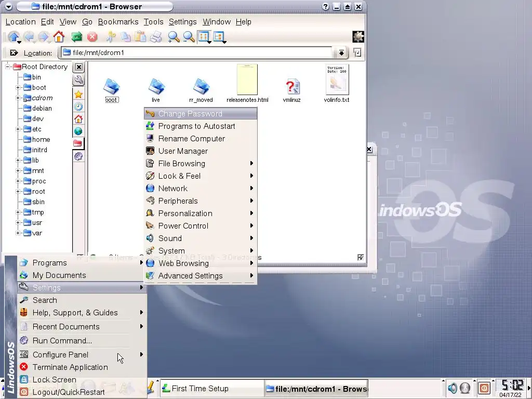Click the Print toolbar icon
This screenshot has height=399, width=532.
click(156, 37)
